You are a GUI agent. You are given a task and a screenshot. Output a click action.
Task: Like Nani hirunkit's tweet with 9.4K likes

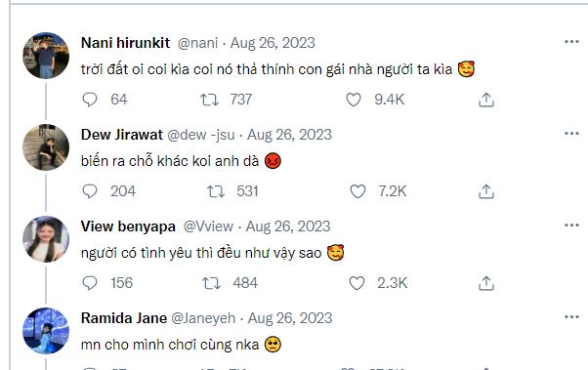tap(354, 100)
